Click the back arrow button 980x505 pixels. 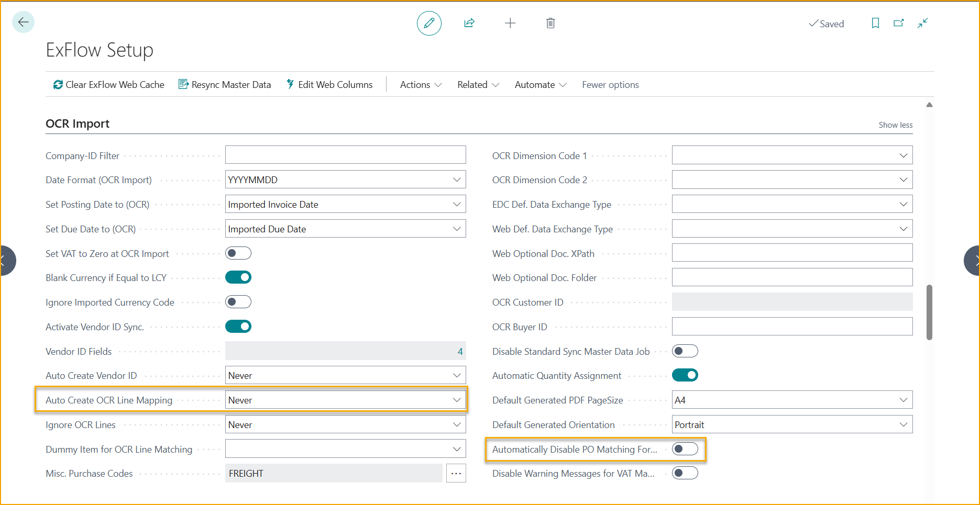[23, 23]
